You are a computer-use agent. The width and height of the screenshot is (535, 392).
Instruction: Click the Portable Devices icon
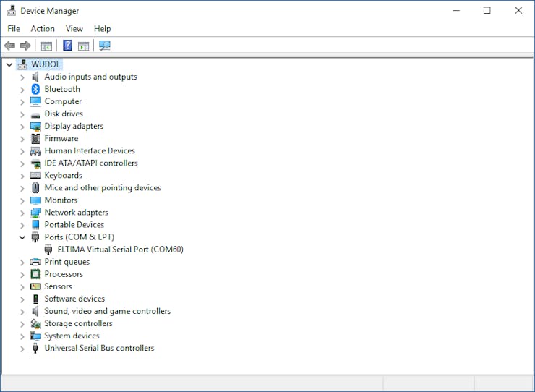click(x=35, y=225)
